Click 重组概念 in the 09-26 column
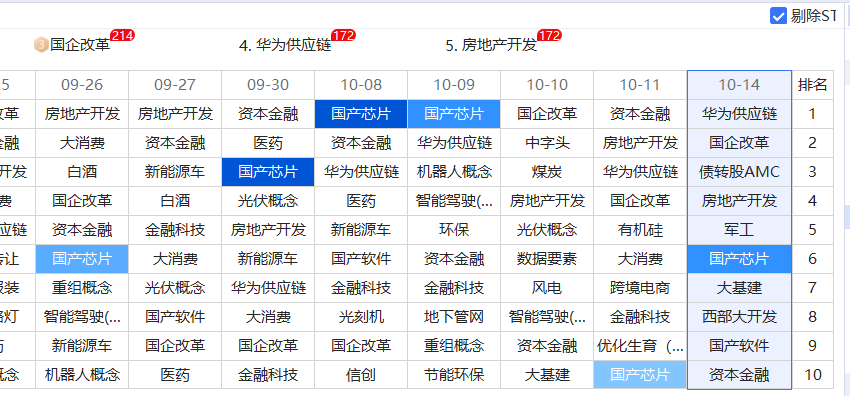The width and height of the screenshot is (850, 396). [82, 288]
